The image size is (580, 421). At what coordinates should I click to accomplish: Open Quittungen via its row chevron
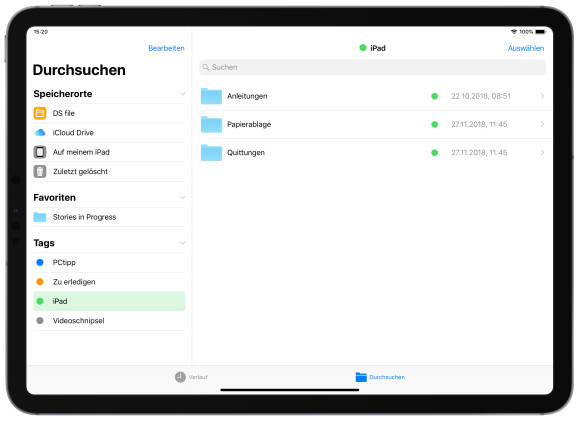[x=542, y=152]
